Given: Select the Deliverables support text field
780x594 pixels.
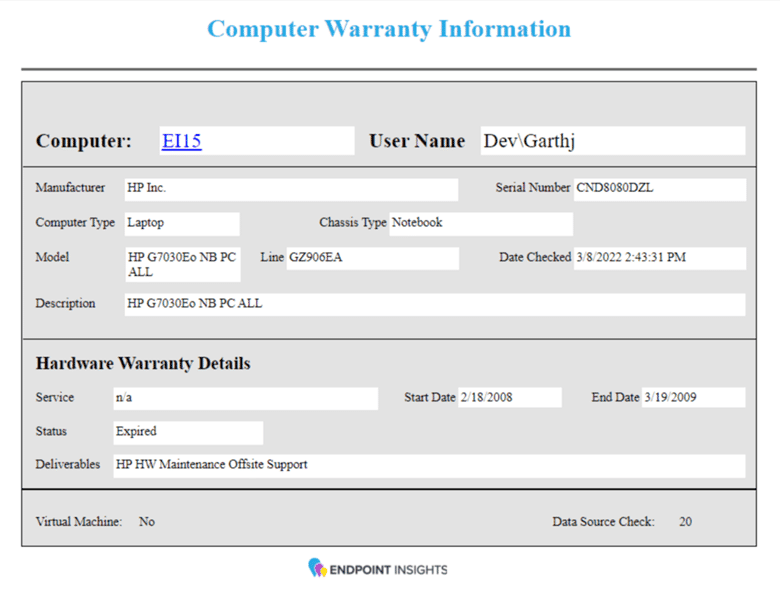Looking at the screenshot, I should coord(428,465).
